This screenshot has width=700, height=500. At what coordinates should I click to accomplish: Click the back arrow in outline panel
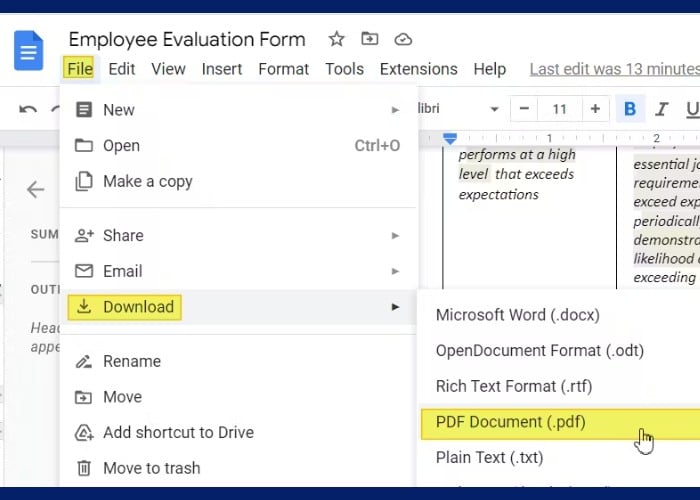35,189
